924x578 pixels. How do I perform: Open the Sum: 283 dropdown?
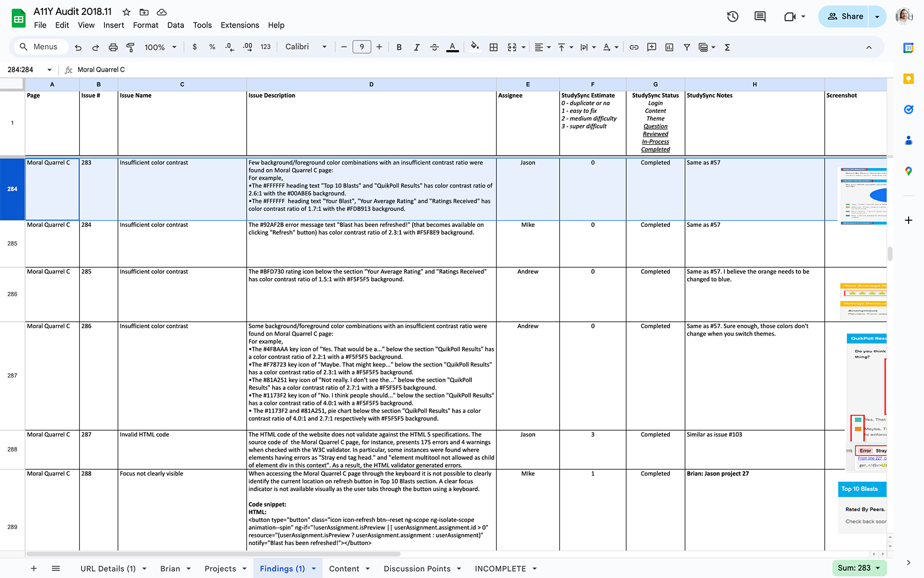(859, 568)
